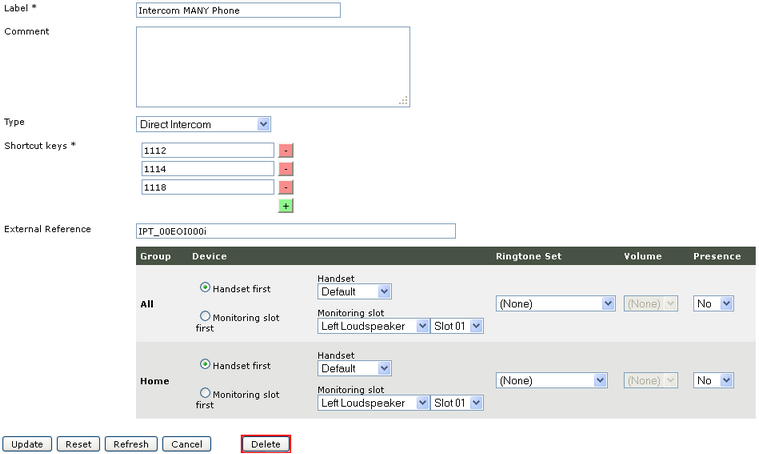This screenshot has width=759, height=454.
Task: Open Handset dropdown in Home row
Action: [x=354, y=369]
